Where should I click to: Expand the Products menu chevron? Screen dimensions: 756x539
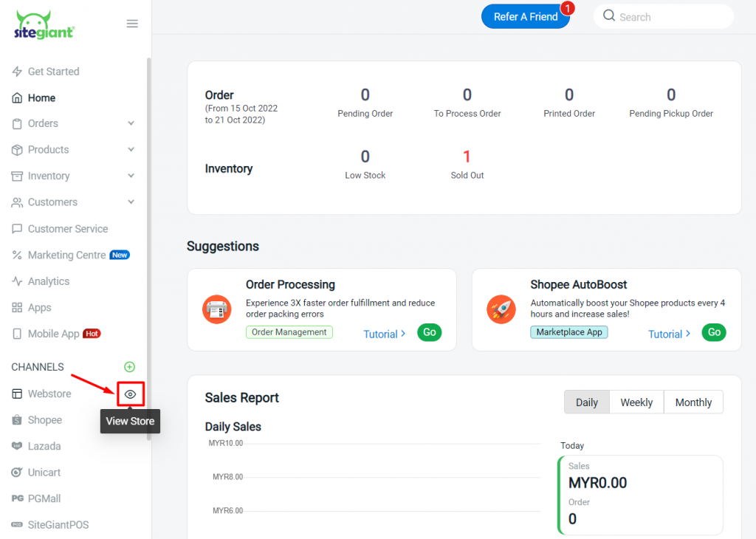coord(131,150)
